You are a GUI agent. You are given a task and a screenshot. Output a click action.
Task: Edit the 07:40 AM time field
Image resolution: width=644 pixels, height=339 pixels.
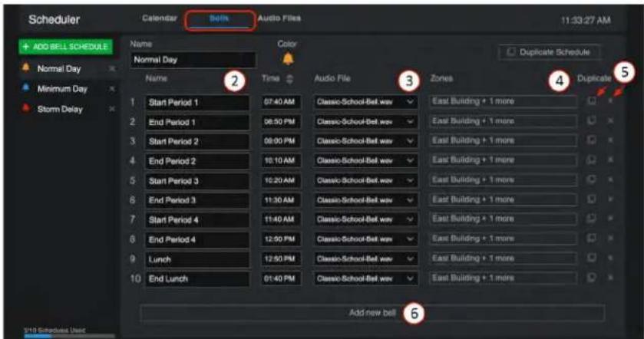(x=282, y=102)
